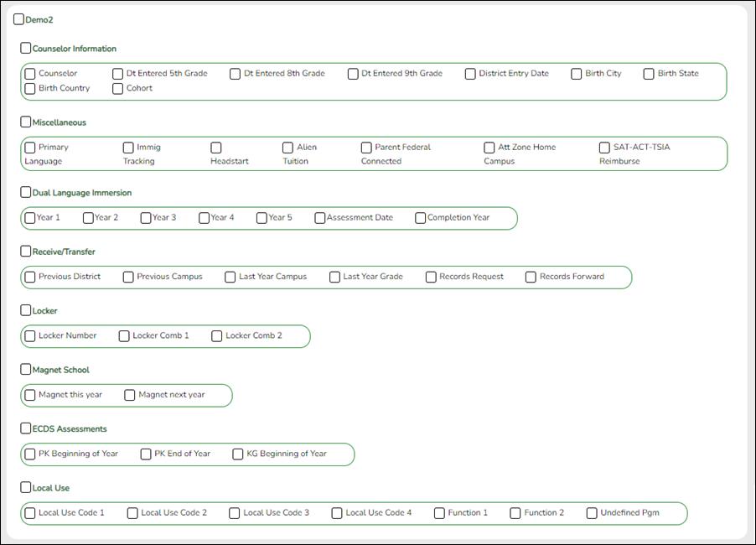Toggle the Local Use Code 4 checkbox
Viewport: 756px width, 545px height.
point(337,512)
